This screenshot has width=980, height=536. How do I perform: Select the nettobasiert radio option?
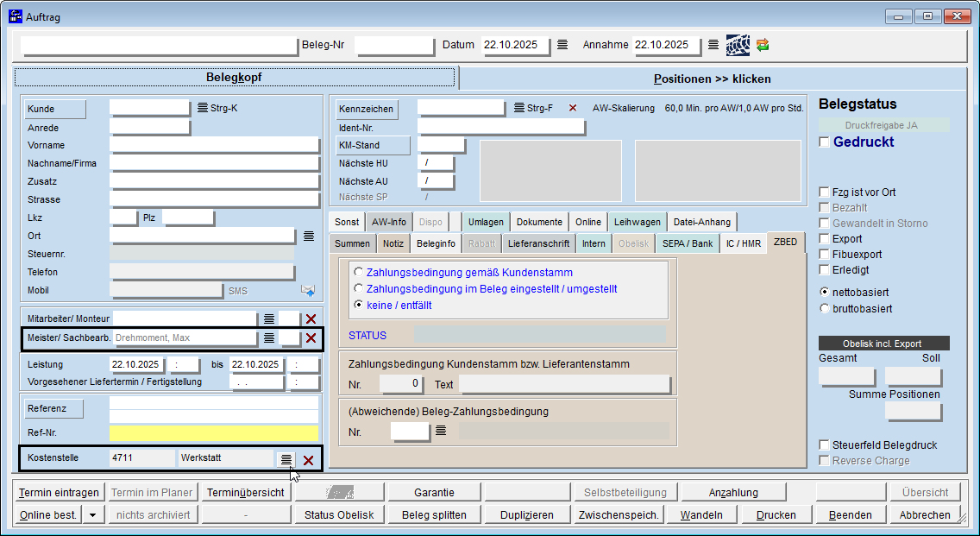825,292
